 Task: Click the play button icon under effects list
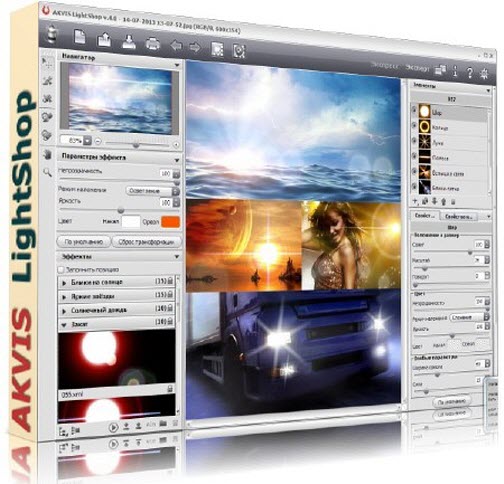coord(113,427)
